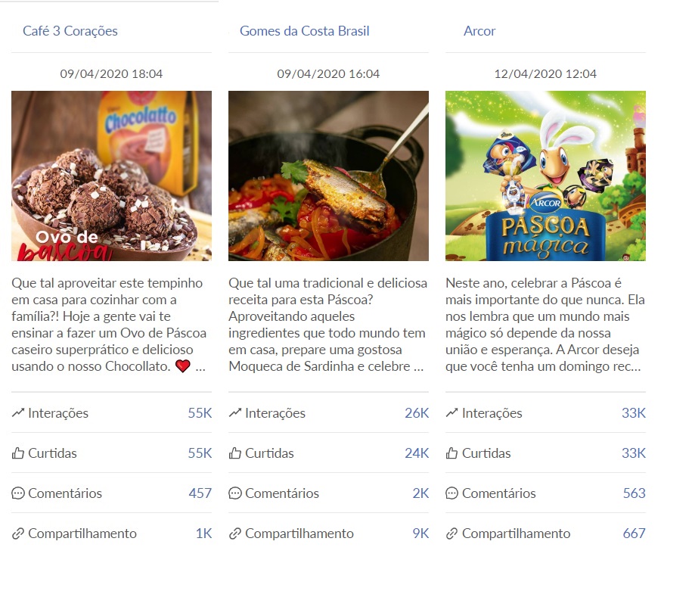Viewport: 692px width, 616px height.
Task: Click the Curtidas thumbs-up icon in the Arcor card
Action: pos(452,453)
